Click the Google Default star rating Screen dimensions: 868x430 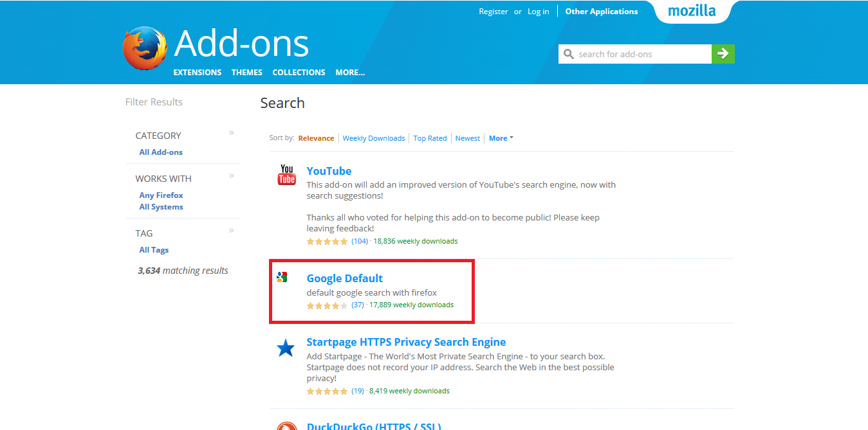click(x=327, y=305)
